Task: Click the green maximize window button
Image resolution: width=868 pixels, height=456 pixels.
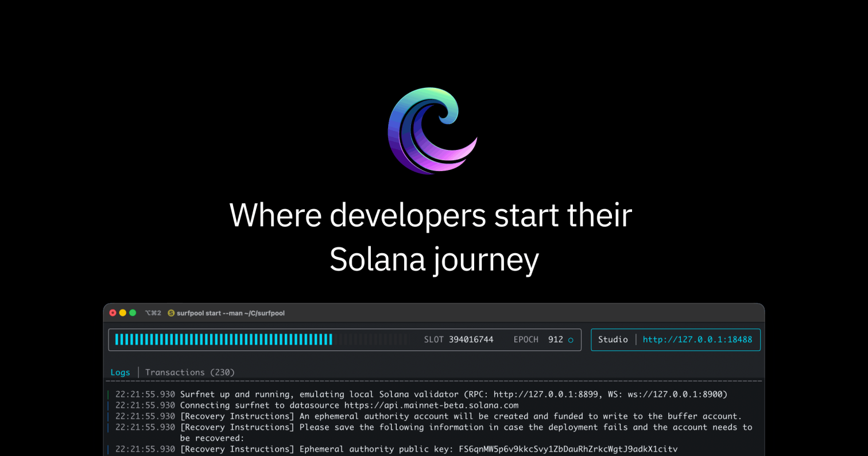Action: (133, 313)
